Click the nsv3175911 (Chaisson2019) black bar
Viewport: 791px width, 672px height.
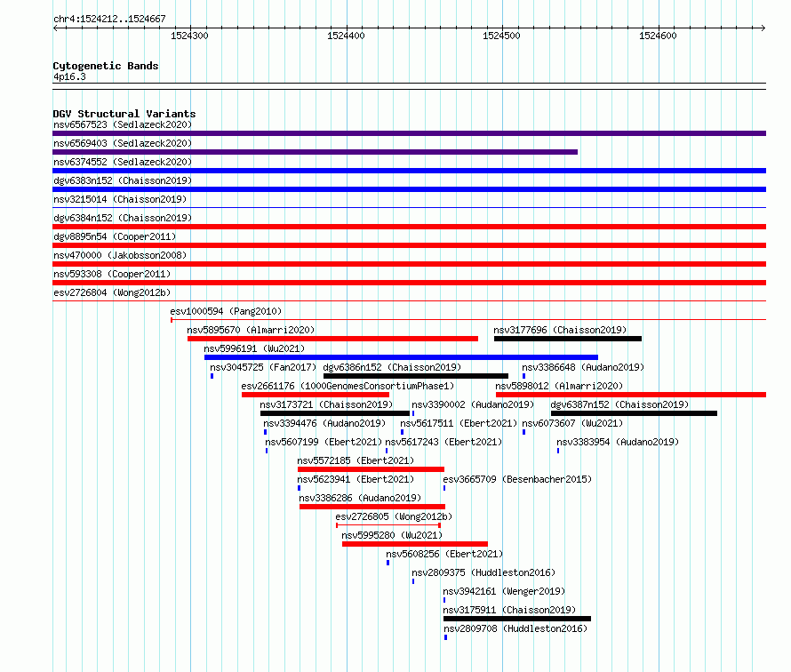point(517,619)
